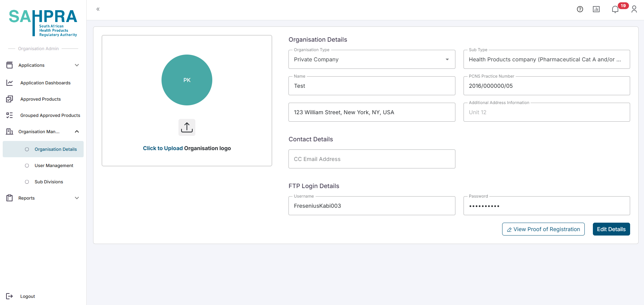Click the FTP Password field

(546, 206)
